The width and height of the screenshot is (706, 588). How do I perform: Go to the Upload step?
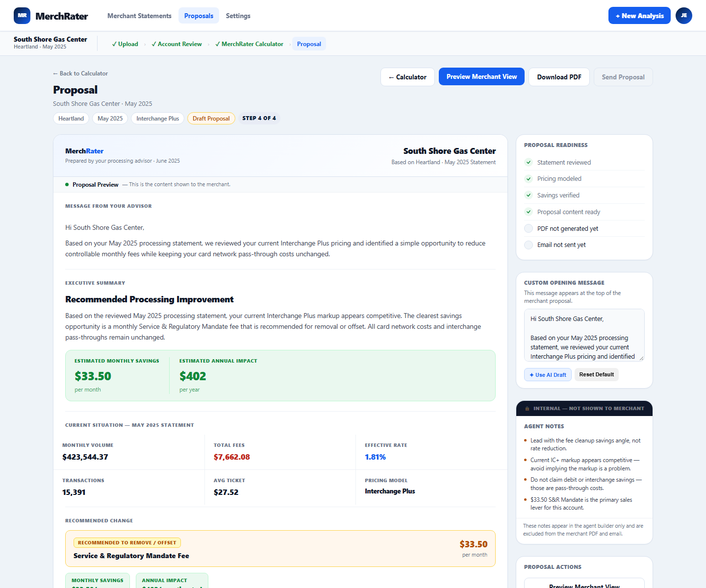(x=125, y=44)
